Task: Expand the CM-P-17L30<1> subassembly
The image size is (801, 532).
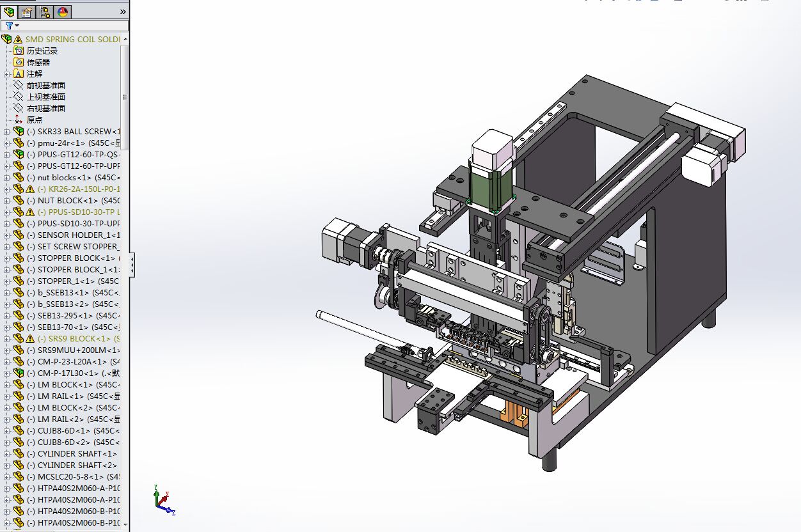Action: (7, 373)
